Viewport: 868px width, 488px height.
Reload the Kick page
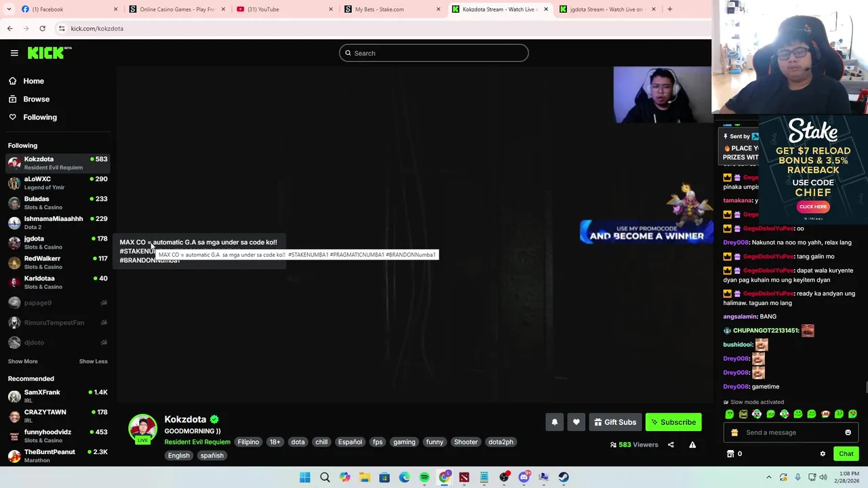coord(42,28)
